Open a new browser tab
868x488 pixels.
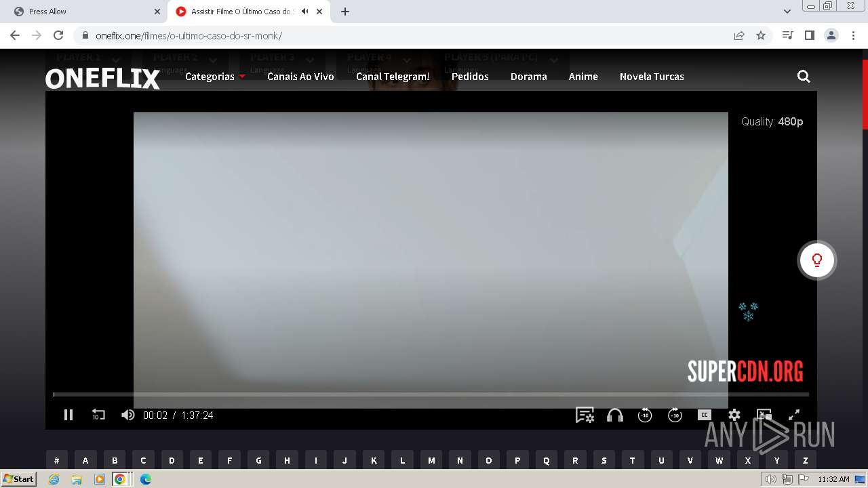[345, 12]
